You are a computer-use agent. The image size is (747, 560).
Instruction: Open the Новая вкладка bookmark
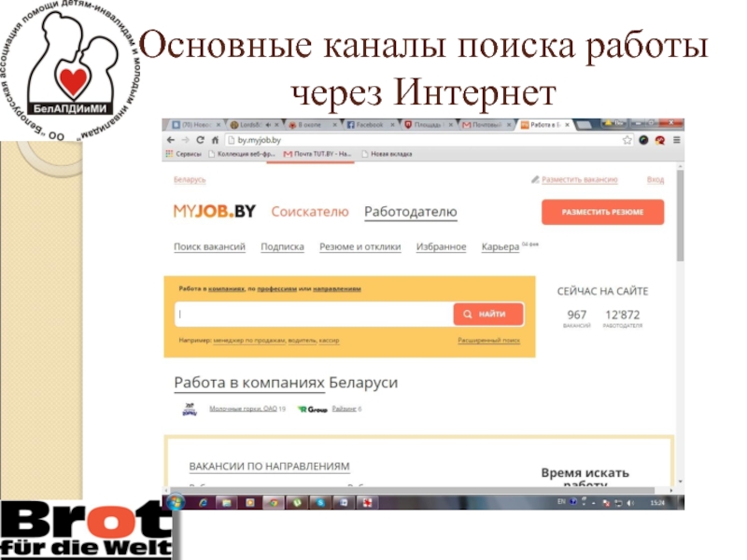click(387, 154)
